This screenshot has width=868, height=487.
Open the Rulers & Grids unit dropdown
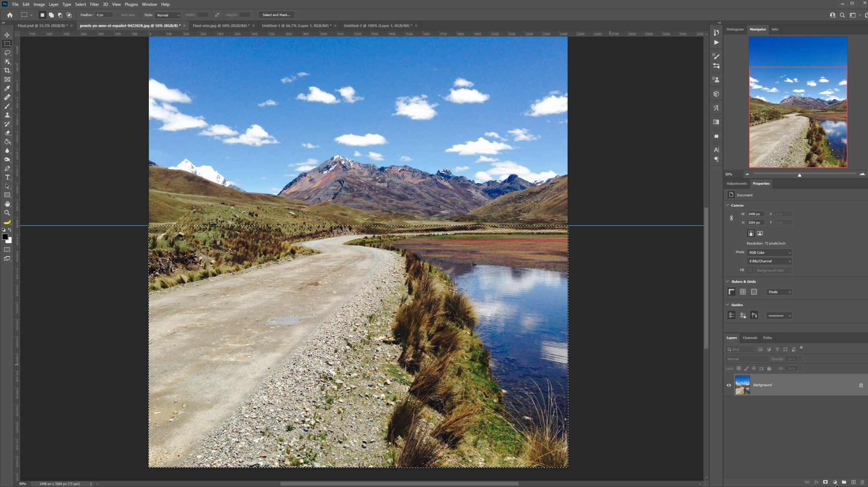[779, 292]
